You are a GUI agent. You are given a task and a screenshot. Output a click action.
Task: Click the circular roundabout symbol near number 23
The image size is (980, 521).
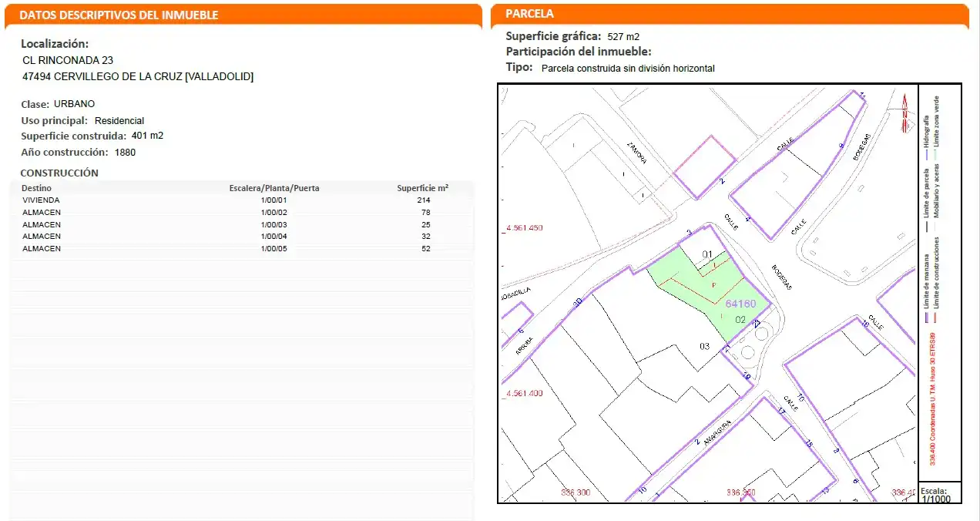(747, 354)
